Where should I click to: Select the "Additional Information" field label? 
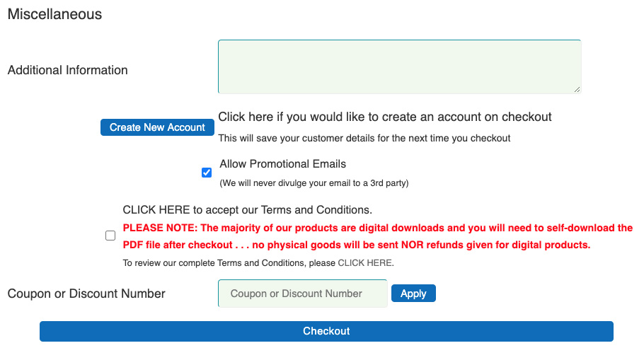(67, 70)
